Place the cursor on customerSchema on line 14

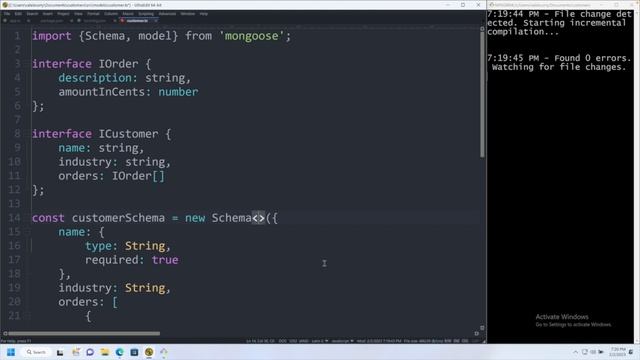pyautogui.click(x=118, y=218)
